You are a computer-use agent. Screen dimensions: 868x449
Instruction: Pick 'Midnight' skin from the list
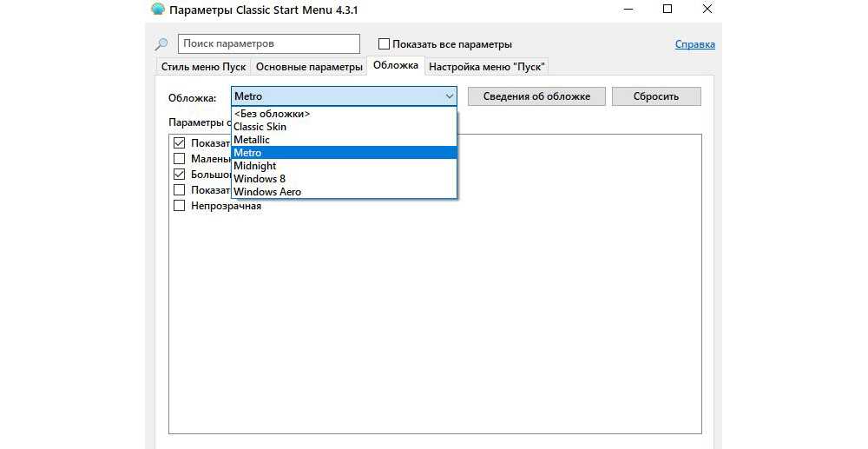pyautogui.click(x=255, y=166)
